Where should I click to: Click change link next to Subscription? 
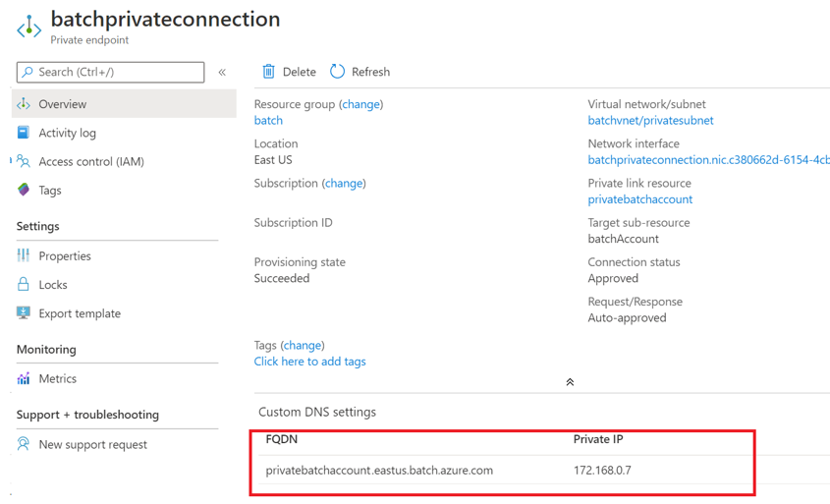point(344,184)
